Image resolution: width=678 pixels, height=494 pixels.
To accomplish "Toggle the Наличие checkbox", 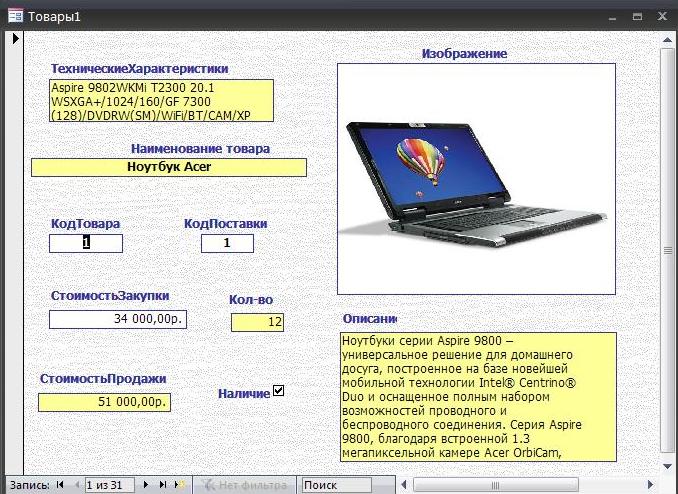I will coord(279,391).
